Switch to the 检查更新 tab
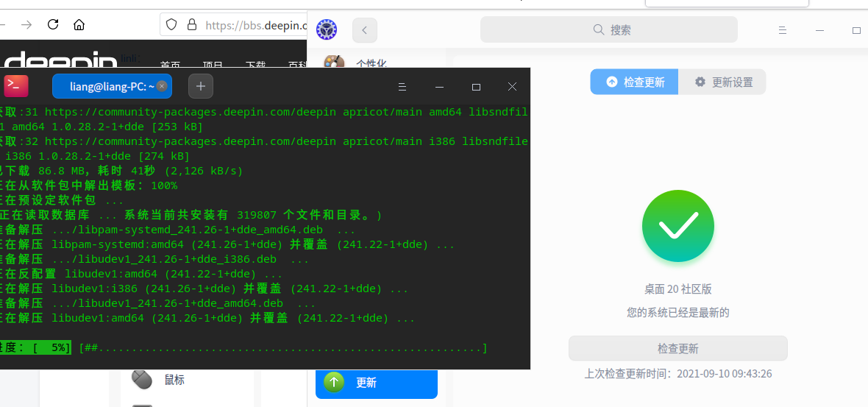The width and height of the screenshot is (868, 407). [634, 82]
